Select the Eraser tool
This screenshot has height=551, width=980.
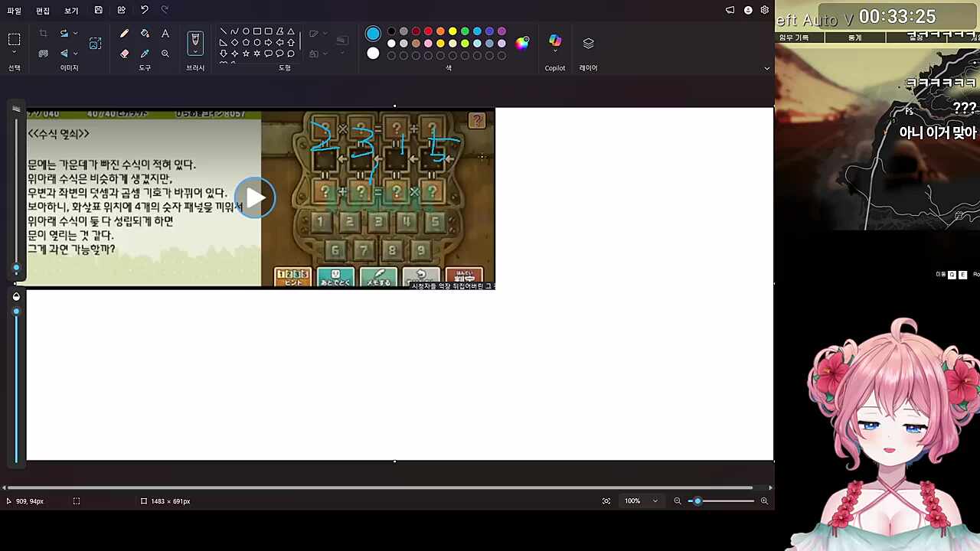(124, 54)
